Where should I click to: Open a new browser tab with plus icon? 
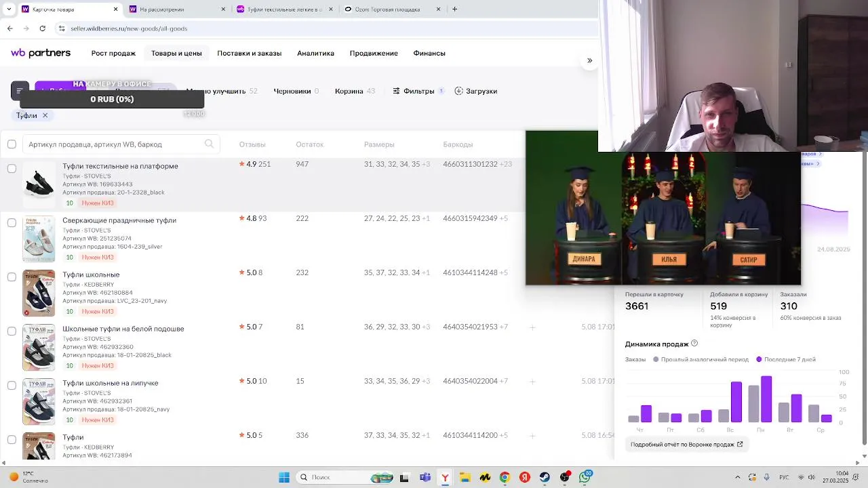pyautogui.click(x=454, y=9)
